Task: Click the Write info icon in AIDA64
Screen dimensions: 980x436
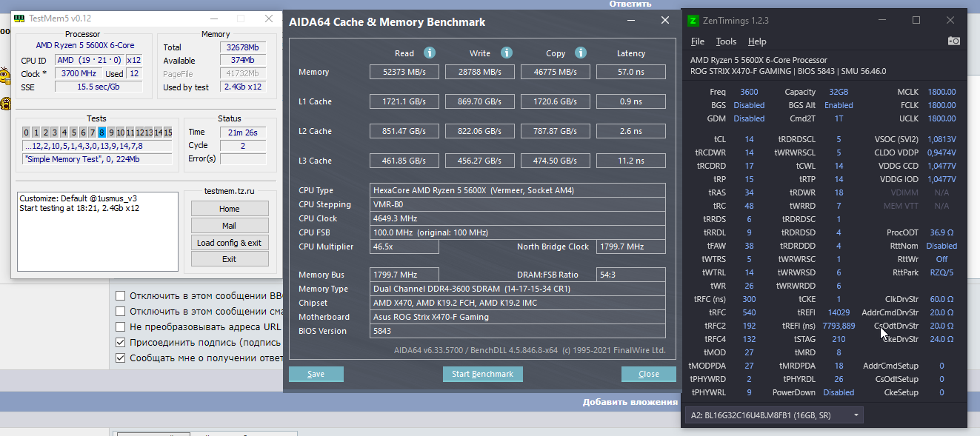Action: [x=507, y=53]
